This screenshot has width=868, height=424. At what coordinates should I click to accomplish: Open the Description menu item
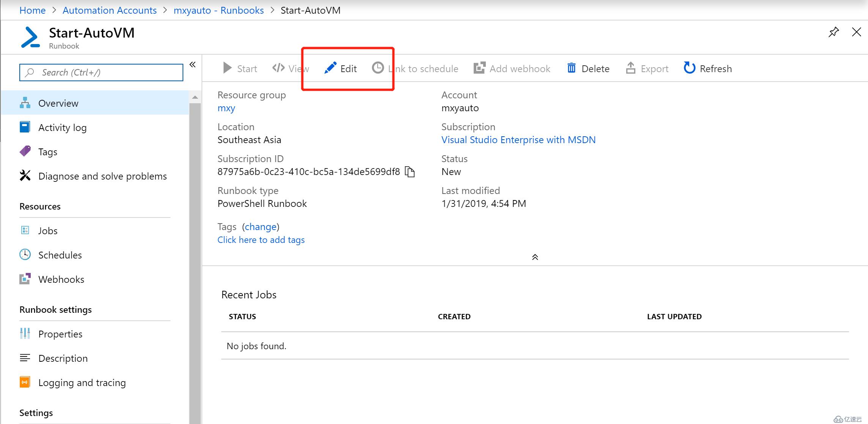coord(95,358)
